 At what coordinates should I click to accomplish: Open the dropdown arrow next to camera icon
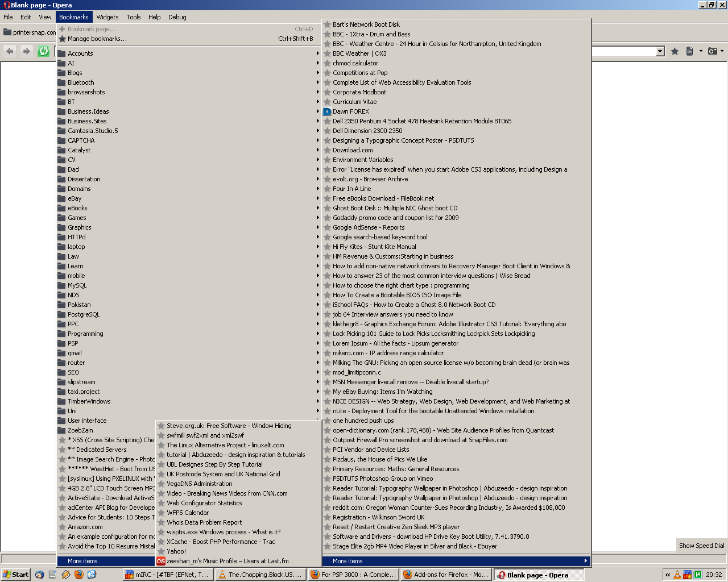coord(722,51)
